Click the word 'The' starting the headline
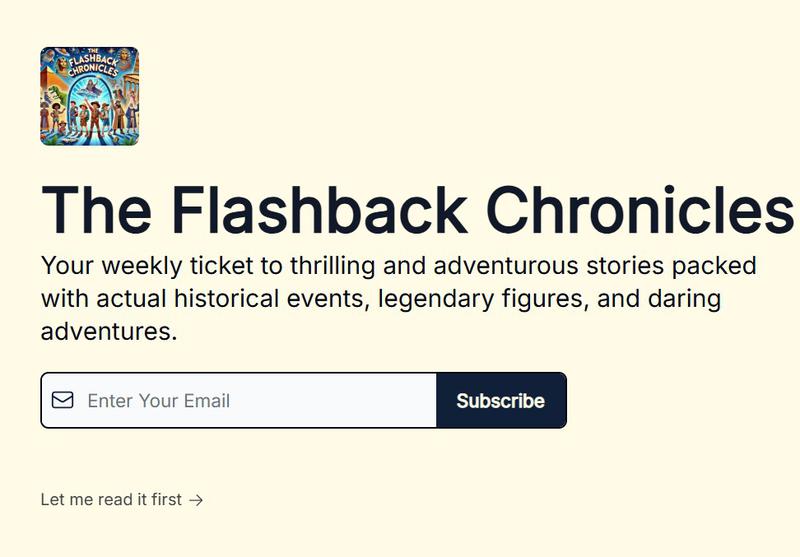Viewport: 800px width, 557px height. [96, 210]
